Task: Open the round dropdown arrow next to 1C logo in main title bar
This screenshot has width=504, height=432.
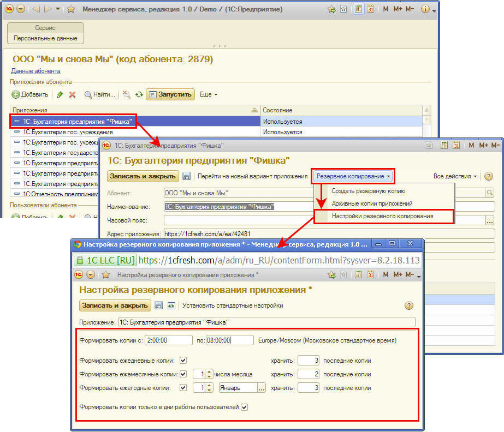Action: click(x=21, y=9)
